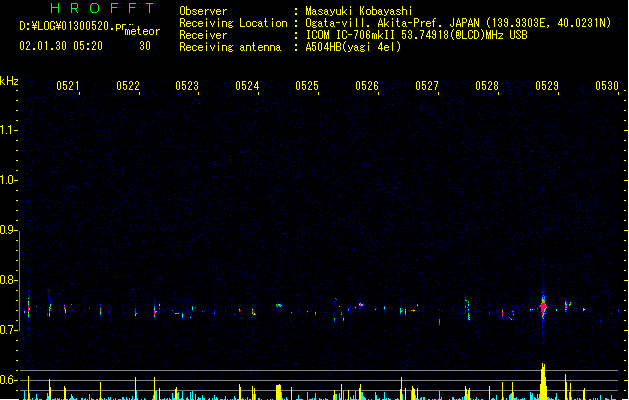Click the 0.6 kHz frequency axis label
The width and height of the screenshot is (629, 400).
pyautogui.click(x=8, y=380)
